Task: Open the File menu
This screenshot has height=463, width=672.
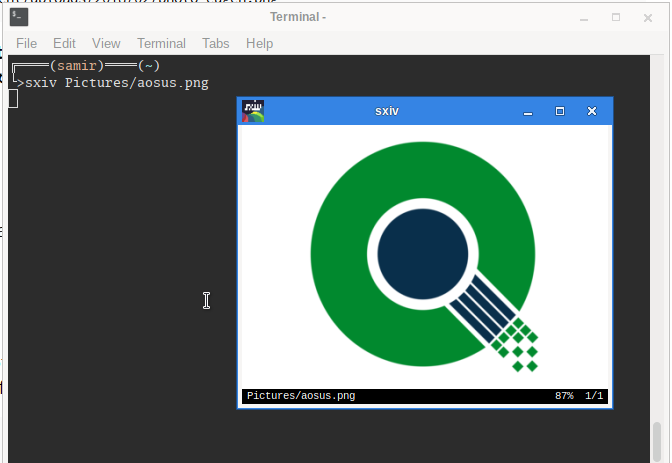Action: 26,43
